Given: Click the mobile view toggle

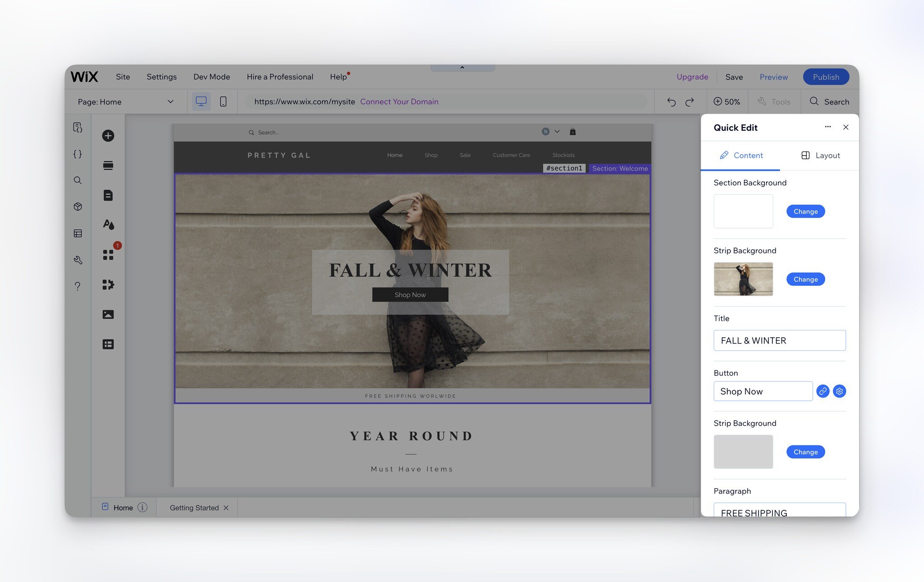Looking at the screenshot, I should [223, 101].
